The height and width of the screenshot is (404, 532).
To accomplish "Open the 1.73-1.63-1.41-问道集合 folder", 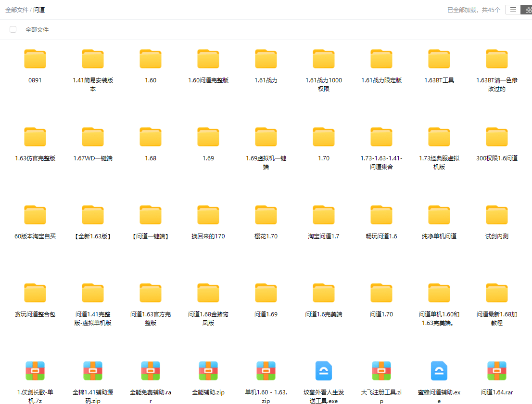I will [x=381, y=137].
